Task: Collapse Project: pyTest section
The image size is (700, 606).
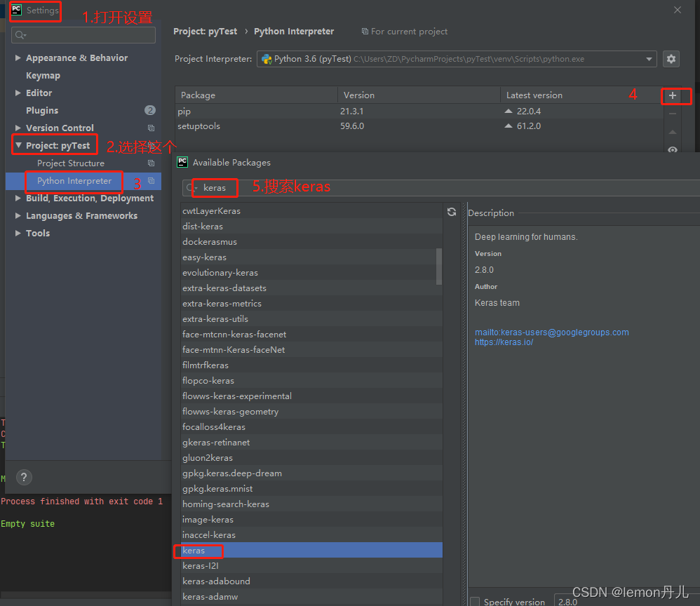Action: [x=18, y=146]
